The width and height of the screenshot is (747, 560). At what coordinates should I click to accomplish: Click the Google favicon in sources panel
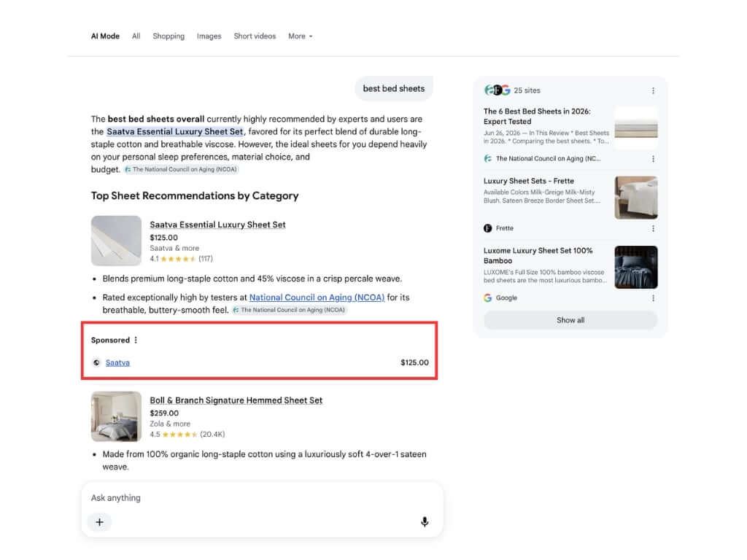pyautogui.click(x=488, y=297)
